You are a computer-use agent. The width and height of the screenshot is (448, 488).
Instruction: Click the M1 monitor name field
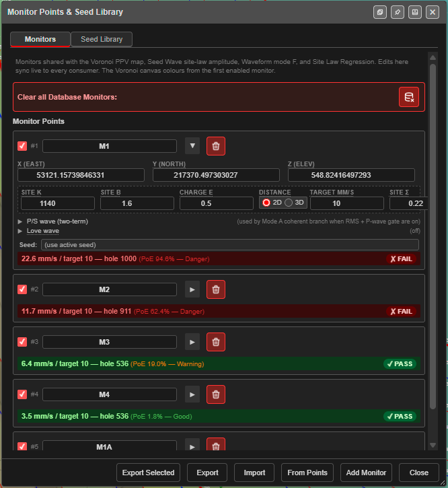pyautogui.click(x=110, y=146)
